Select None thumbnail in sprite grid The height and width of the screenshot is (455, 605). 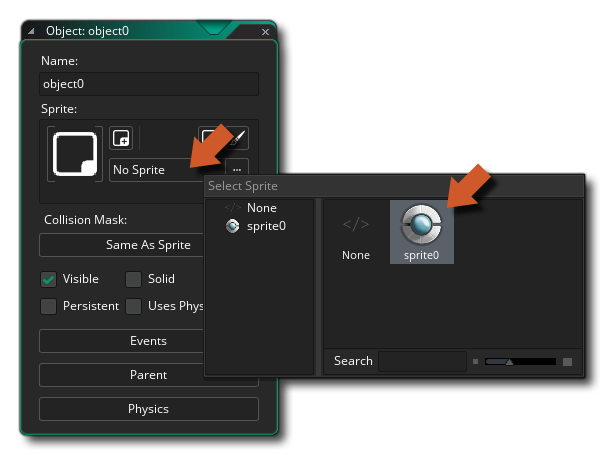click(356, 232)
